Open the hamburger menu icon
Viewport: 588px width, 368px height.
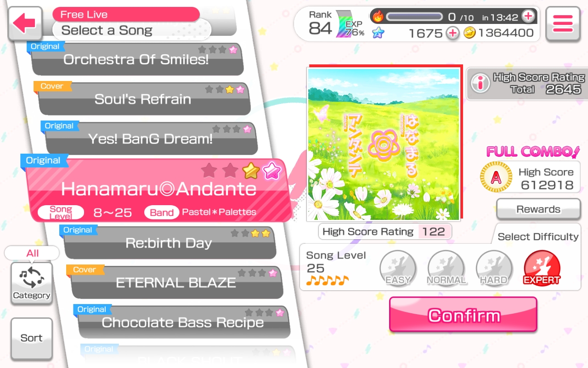point(563,23)
